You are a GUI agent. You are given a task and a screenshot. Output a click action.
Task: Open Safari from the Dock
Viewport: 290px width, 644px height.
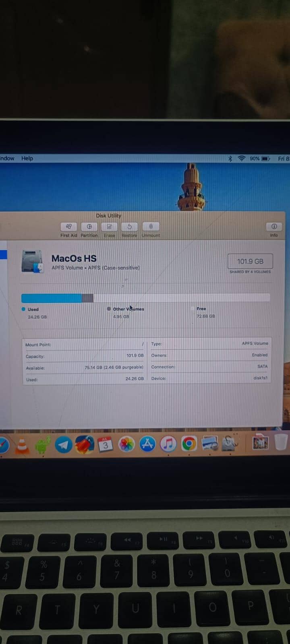coord(3,444)
